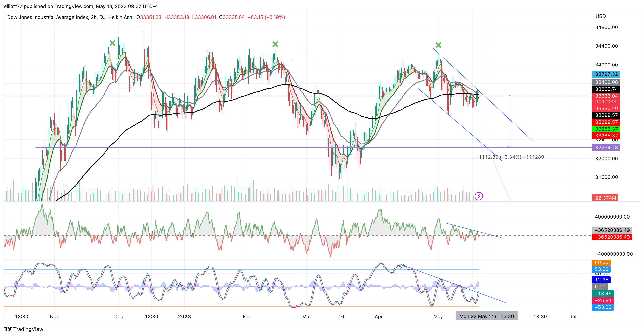644x336 pixels.
Task: Click the 34800.00 price axis tick
Action: pos(606,27)
